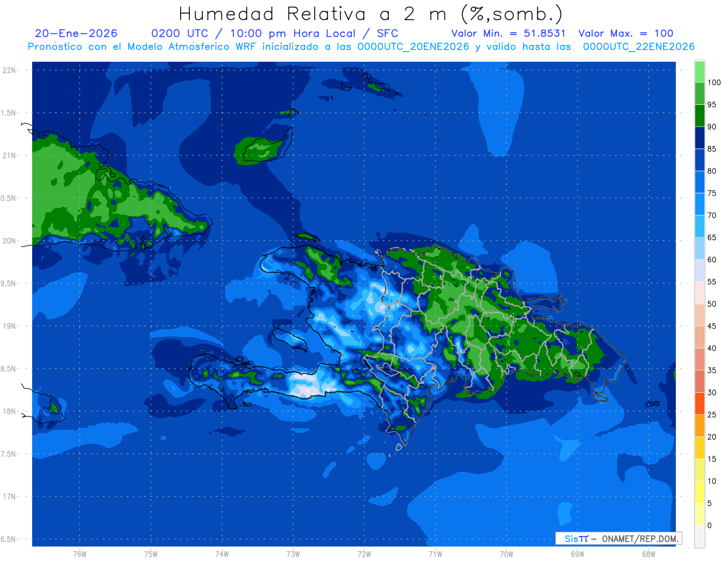Click the "72W" longitude label
Screen dimensions: 728x562
click(364, 554)
